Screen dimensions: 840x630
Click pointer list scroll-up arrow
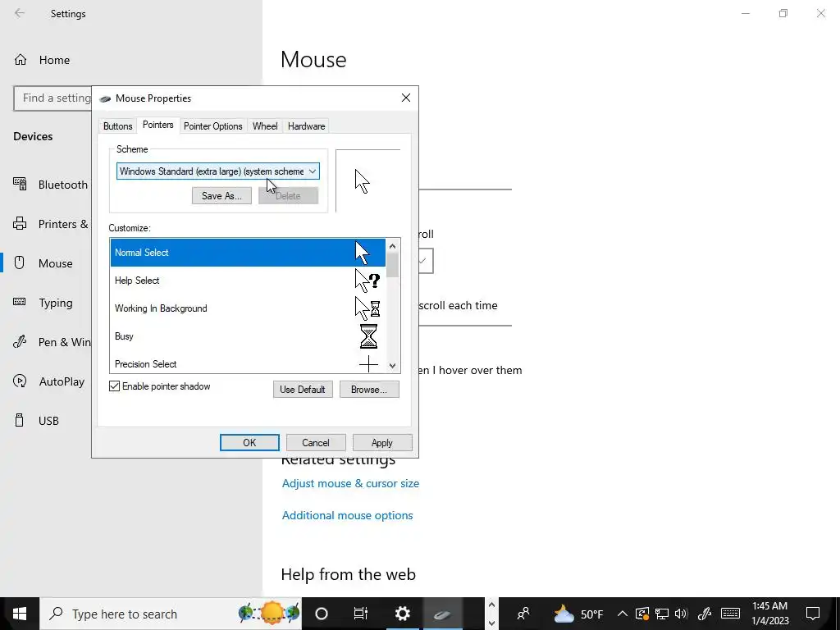point(393,246)
